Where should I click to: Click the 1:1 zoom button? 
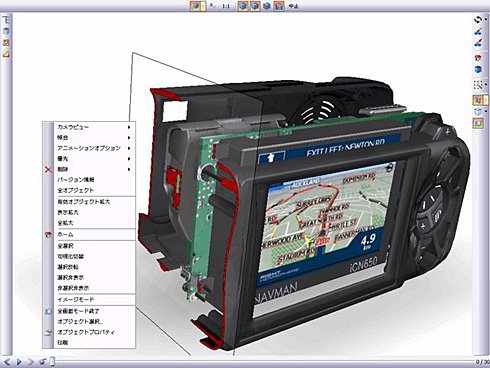tap(226, 6)
